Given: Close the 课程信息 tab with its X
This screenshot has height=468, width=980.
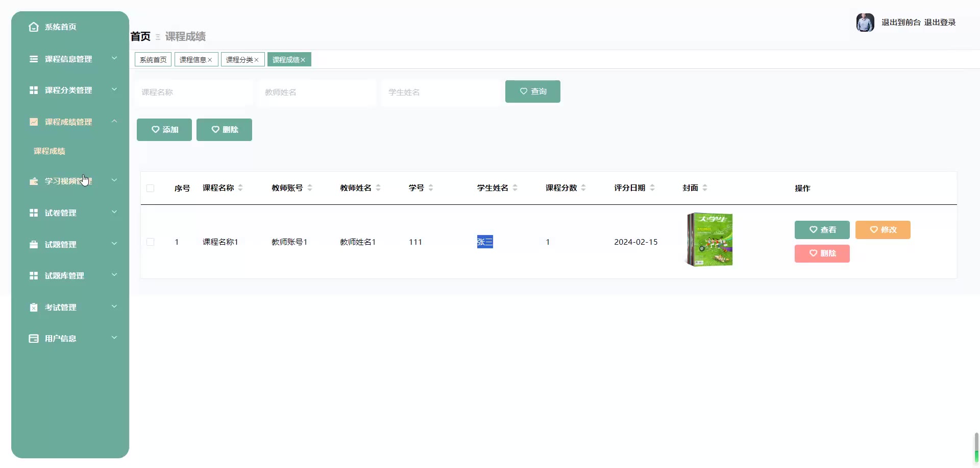Looking at the screenshot, I should click(x=210, y=60).
